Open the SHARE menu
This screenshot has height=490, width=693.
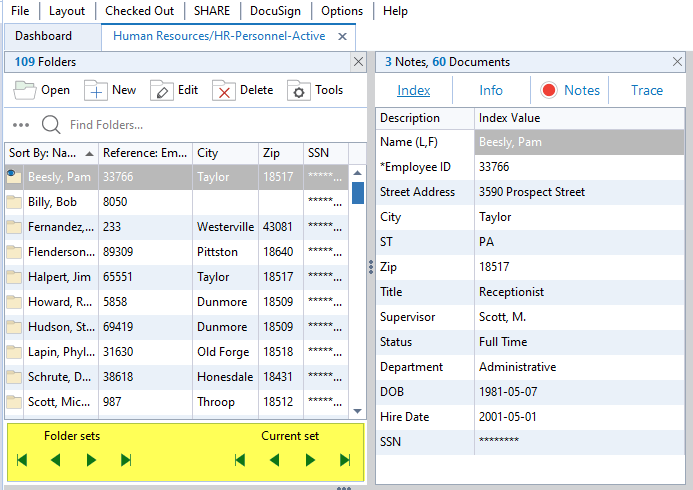(x=212, y=11)
